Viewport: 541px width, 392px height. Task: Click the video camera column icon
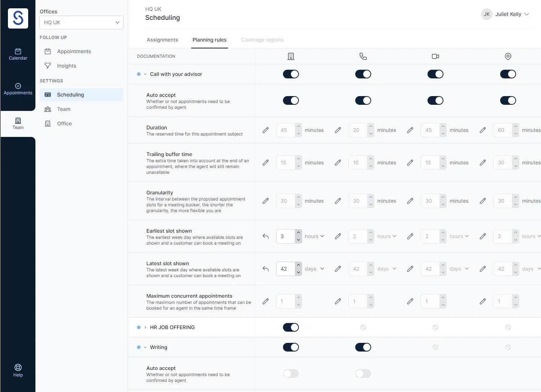435,56
